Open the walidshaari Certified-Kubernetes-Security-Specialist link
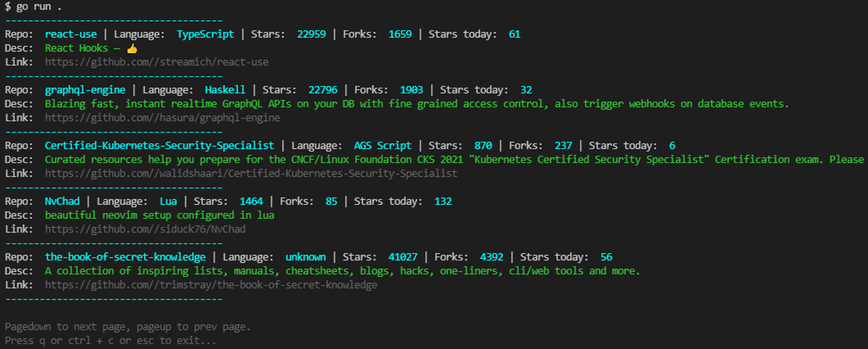 251,173
